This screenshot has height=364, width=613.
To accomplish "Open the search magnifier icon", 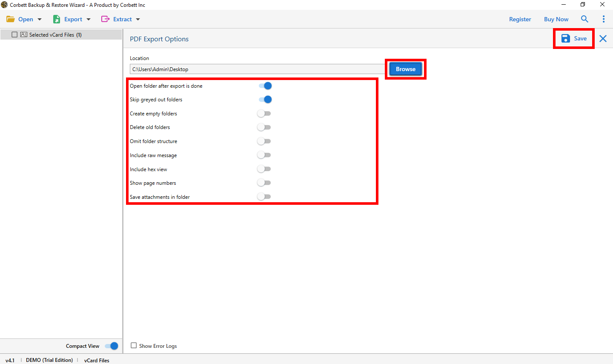I will click(x=584, y=19).
